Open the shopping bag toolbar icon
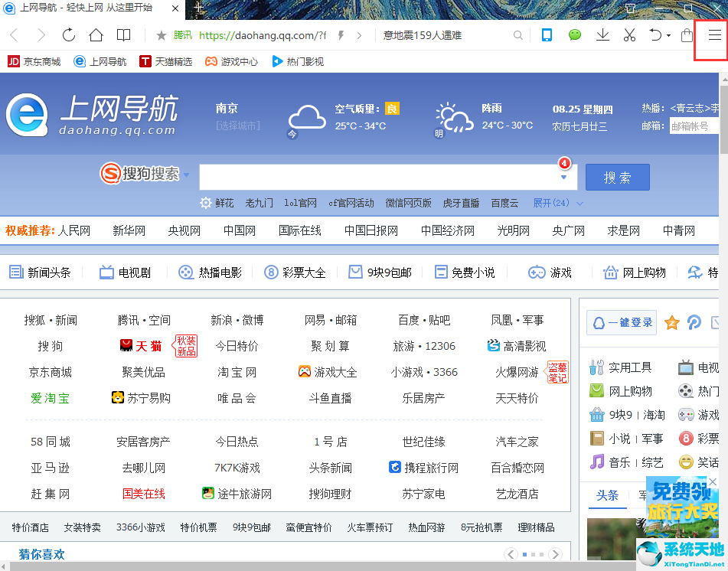The height and width of the screenshot is (571, 728). pyautogui.click(x=687, y=35)
